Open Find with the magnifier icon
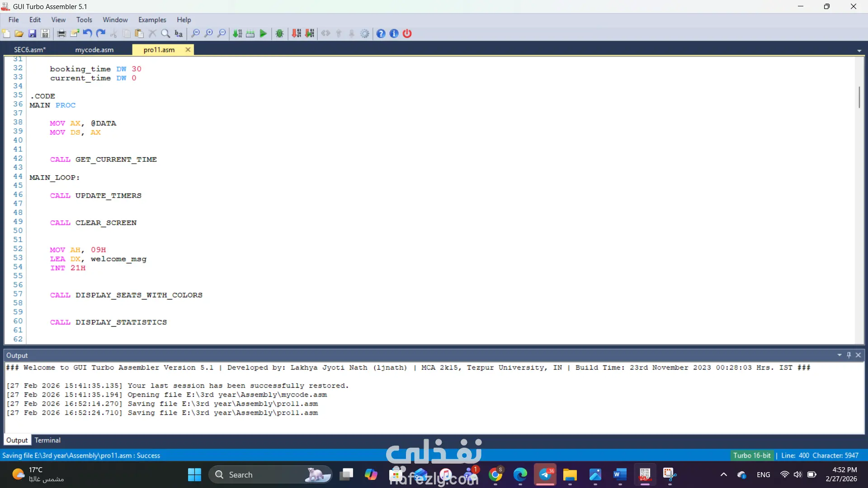This screenshot has width=868, height=488. point(166,33)
